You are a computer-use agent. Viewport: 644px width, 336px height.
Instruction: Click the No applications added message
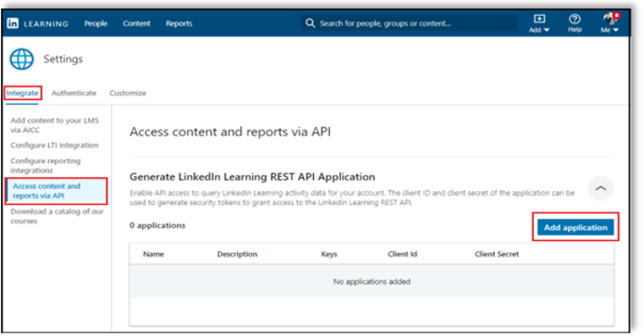372,281
